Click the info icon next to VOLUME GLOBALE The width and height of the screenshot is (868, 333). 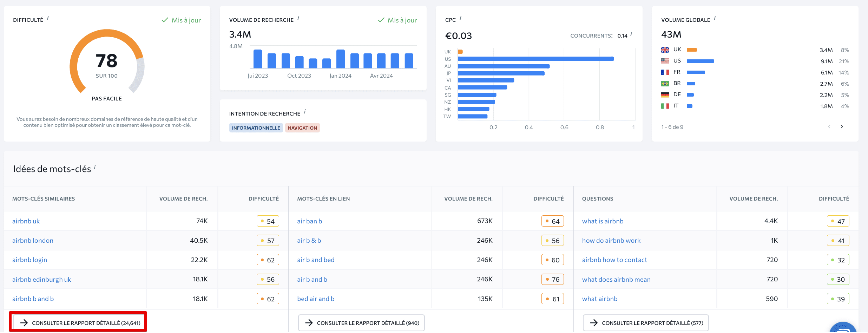tap(715, 18)
